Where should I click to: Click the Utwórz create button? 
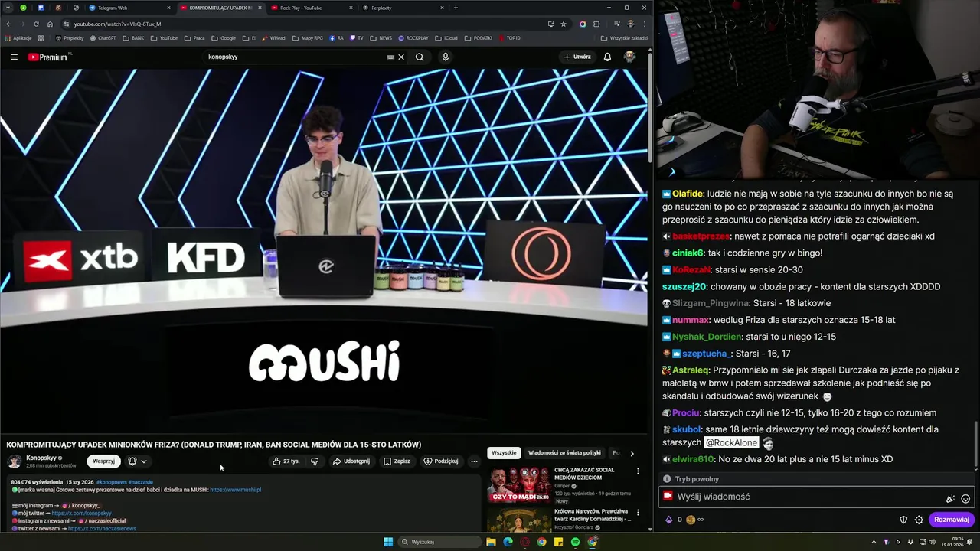coord(577,57)
